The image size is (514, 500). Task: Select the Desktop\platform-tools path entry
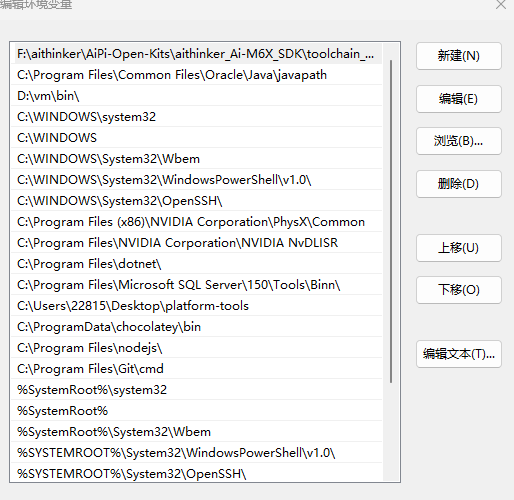197,306
